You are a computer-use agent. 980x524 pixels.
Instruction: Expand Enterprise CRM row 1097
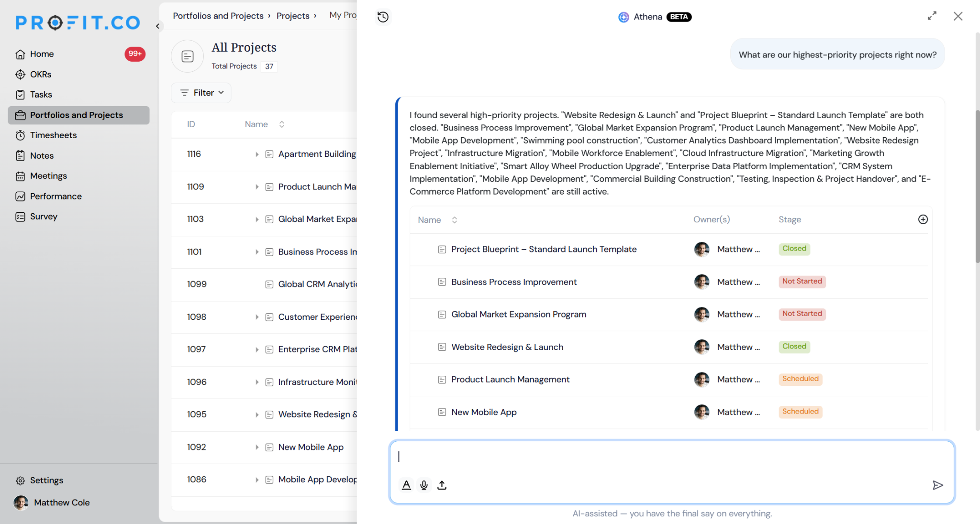point(257,349)
